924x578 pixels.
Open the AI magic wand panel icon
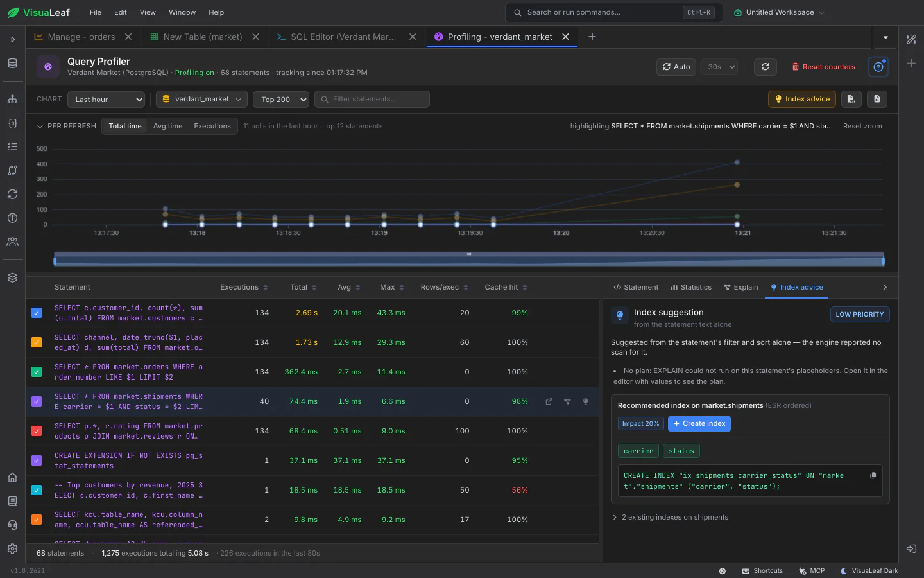tap(911, 39)
